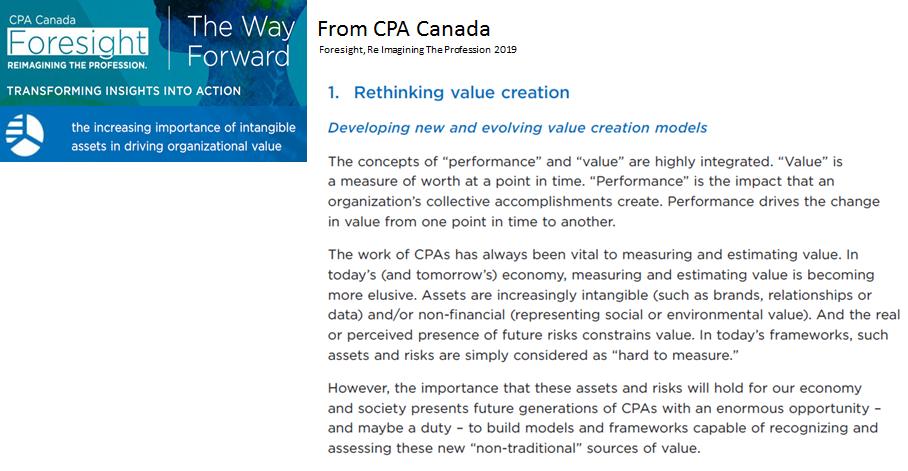Click the paragraph starting 'The work of CPAs'
This screenshot has width=908, height=471.
pyautogui.click(x=614, y=305)
